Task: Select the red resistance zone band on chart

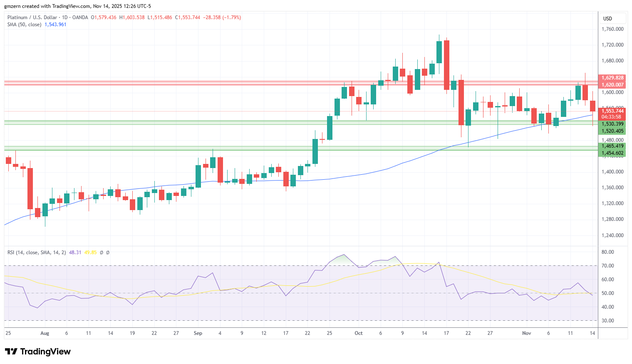Action: pos(301,83)
